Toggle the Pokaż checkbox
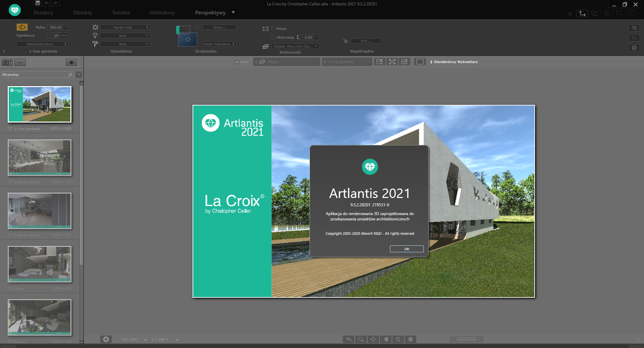The width and height of the screenshot is (644, 348). [x=273, y=28]
